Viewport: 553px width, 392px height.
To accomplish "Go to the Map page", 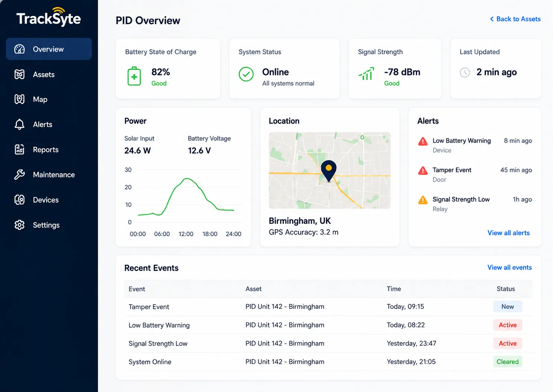I will point(49,99).
